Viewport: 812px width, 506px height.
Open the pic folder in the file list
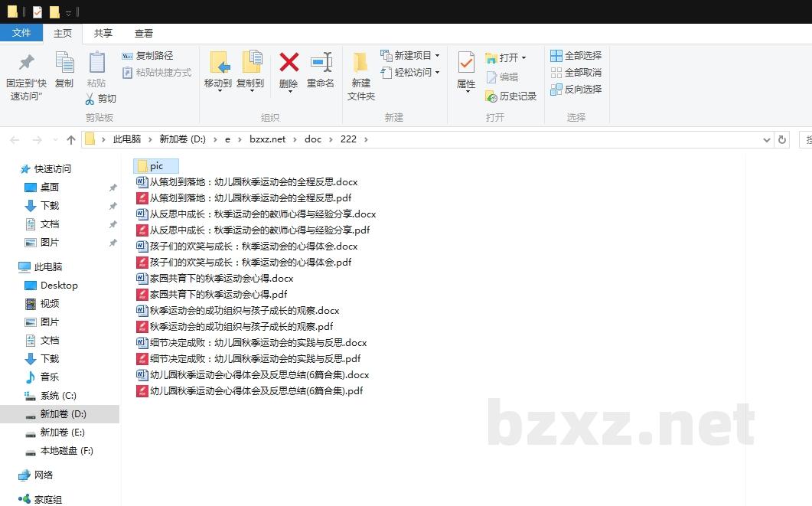pyautogui.click(x=156, y=165)
